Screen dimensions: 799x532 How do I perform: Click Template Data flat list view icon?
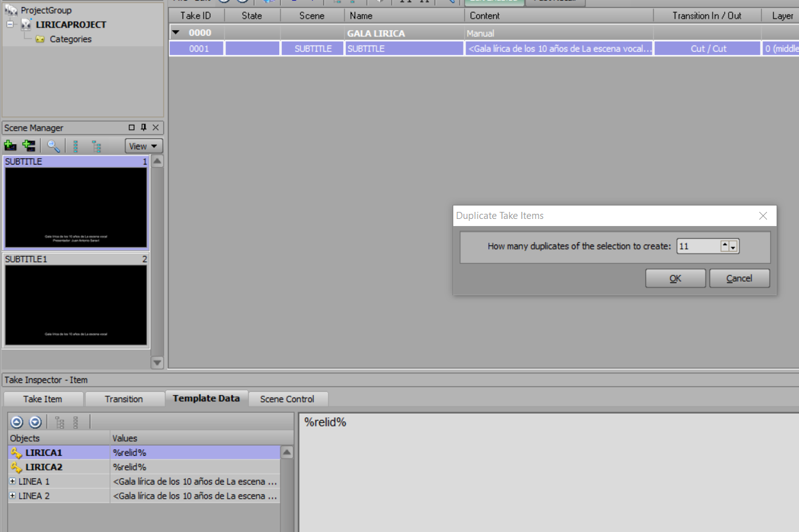coord(76,422)
